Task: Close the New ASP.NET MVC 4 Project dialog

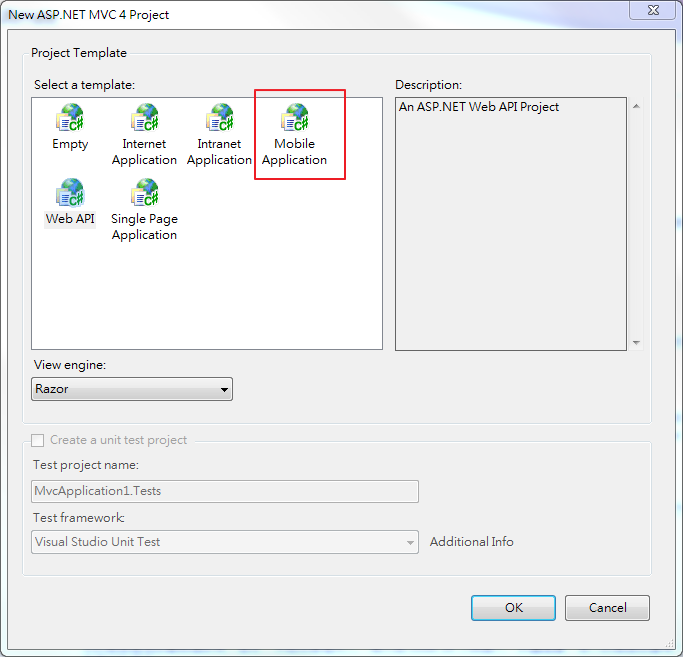Action: click(653, 10)
